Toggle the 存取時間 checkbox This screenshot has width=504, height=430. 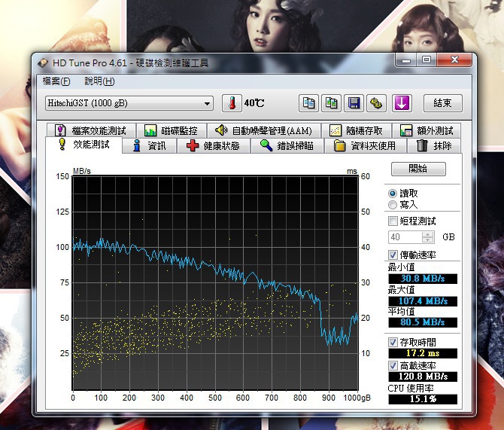point(393,342)
